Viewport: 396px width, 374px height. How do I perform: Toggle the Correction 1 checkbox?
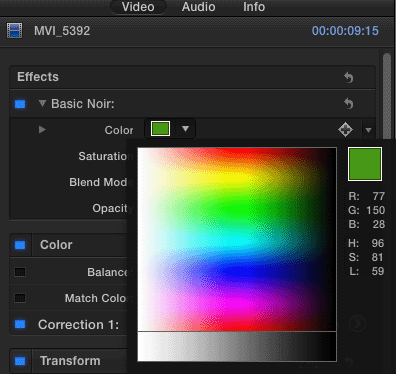coord(20,324)
